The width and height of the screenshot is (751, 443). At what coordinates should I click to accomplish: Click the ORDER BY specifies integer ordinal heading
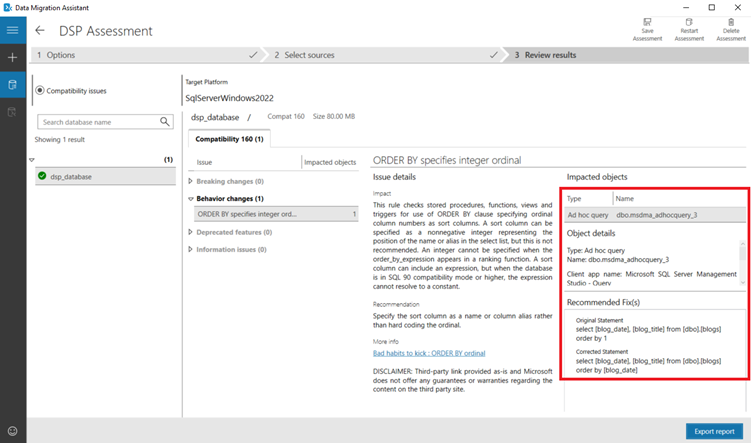click(x=447, y=160)
